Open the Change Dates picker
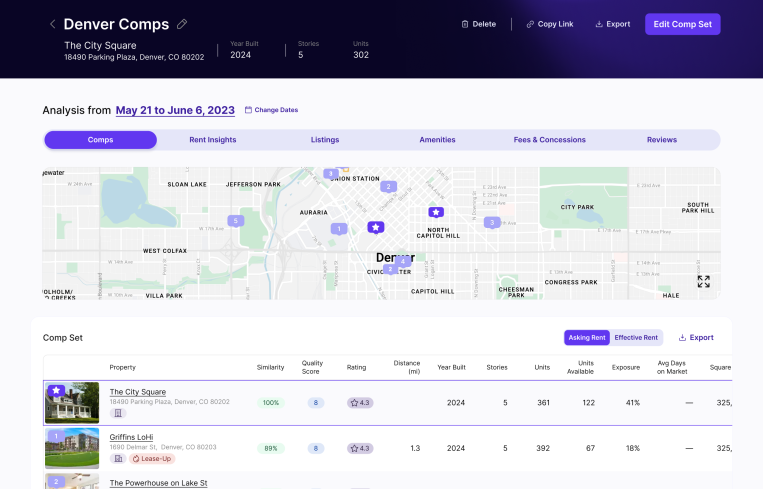Image resolution: width=763 pixels, height=489 pixels. coord(271,110)
